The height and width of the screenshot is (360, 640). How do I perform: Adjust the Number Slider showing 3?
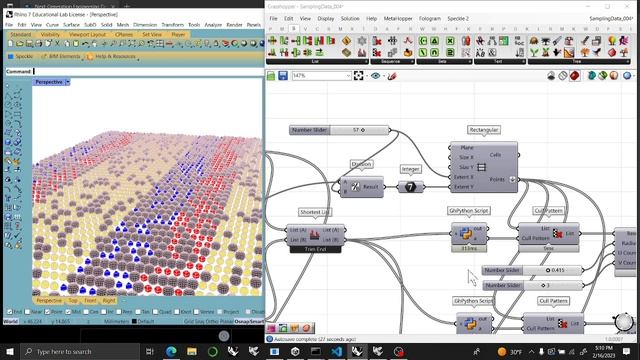coord(533,286)
